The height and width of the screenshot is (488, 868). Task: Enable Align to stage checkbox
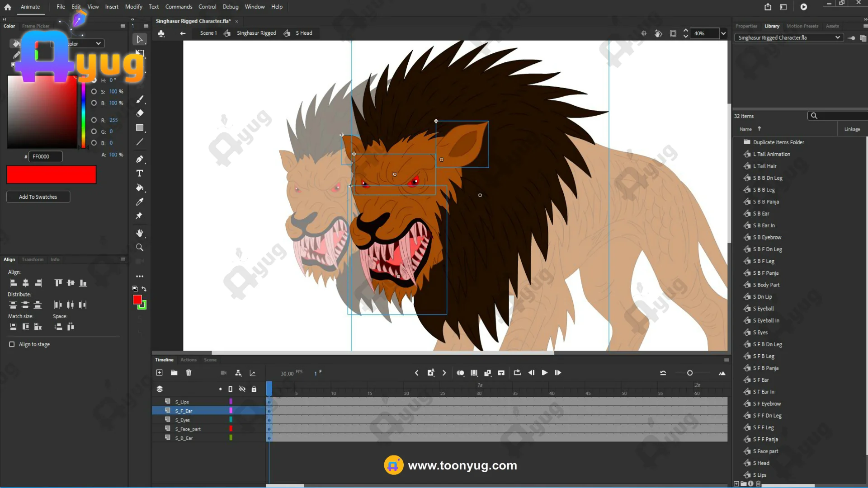pos(12,344)
